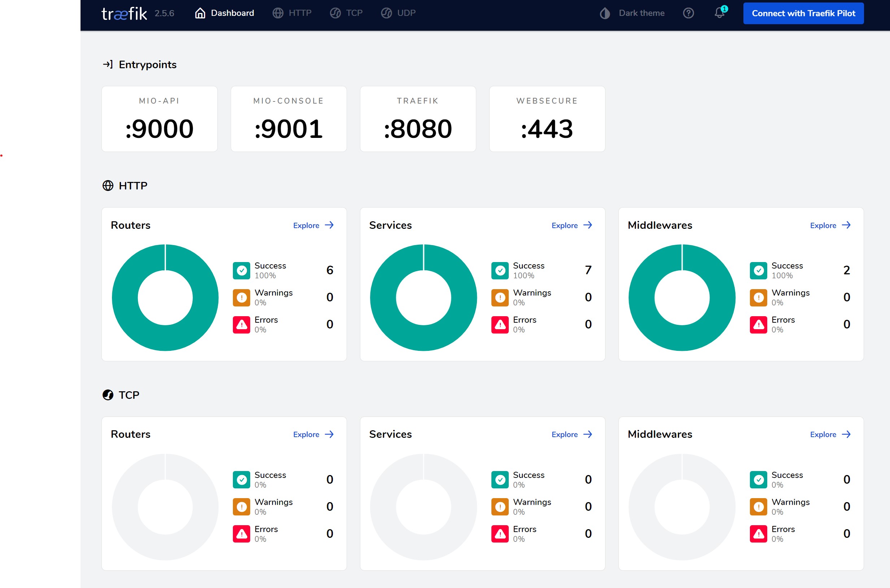The width and height of the screenshot is (890, 588).
Task: Click the help question mark icon
Action: tap(688, 13)
